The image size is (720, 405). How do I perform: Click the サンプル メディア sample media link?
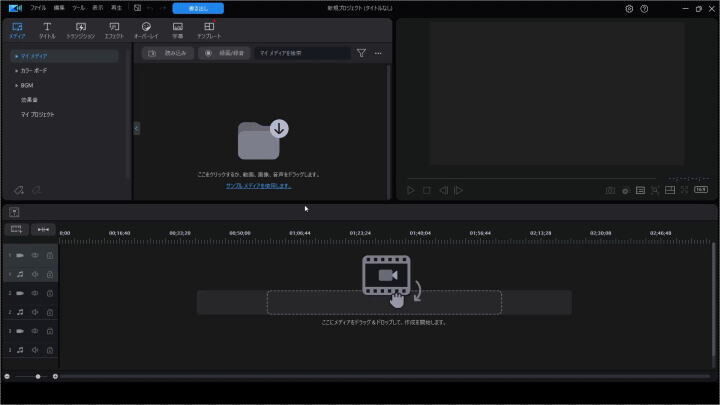click(x=258, y=186)
